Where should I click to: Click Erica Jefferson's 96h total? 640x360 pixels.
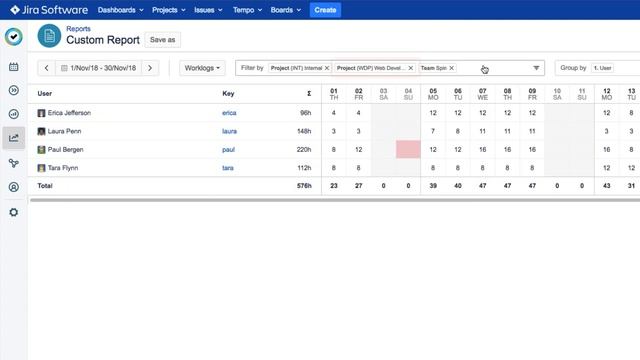coord(306,113)
